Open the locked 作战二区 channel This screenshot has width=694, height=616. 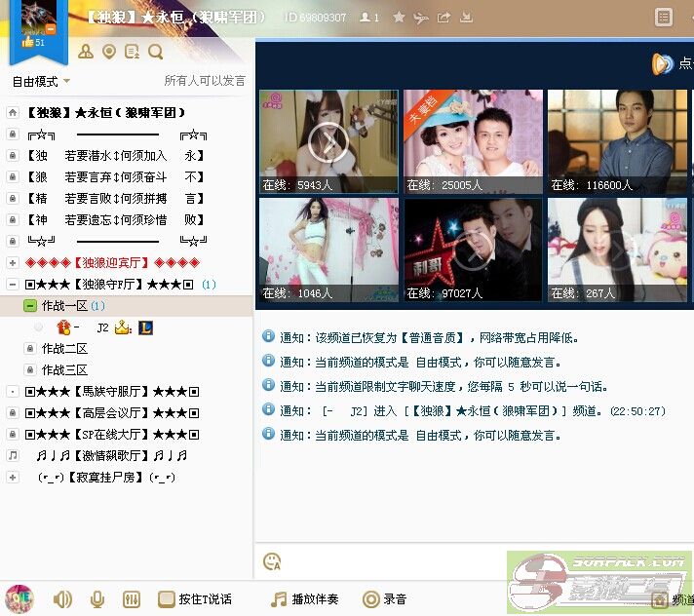point(64,349)
